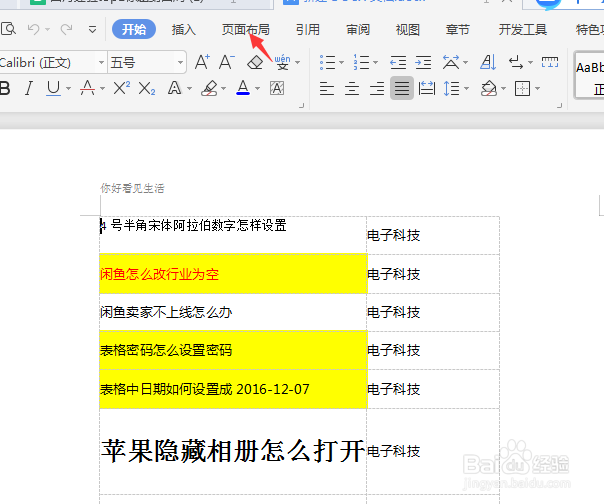Toggle superscript X² formatting

coord(122,88)
